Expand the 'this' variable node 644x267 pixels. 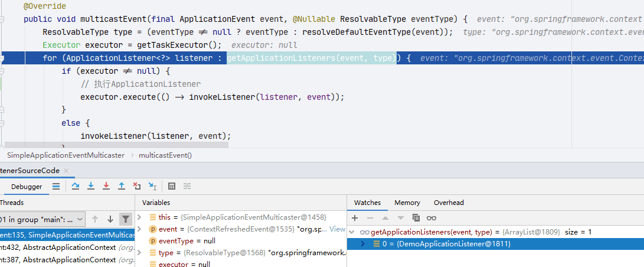[x=139, y=217]
